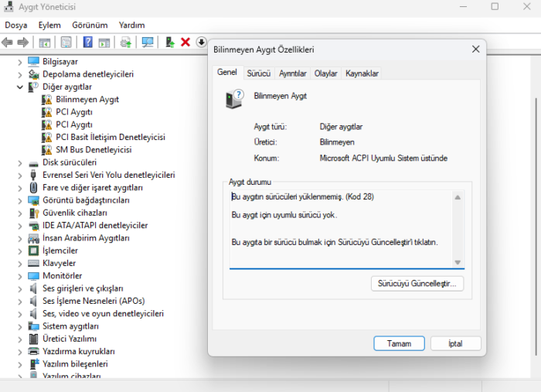Click the Forward arrow toolbar icon
The image size is (541, 392).
click(22, 43)
